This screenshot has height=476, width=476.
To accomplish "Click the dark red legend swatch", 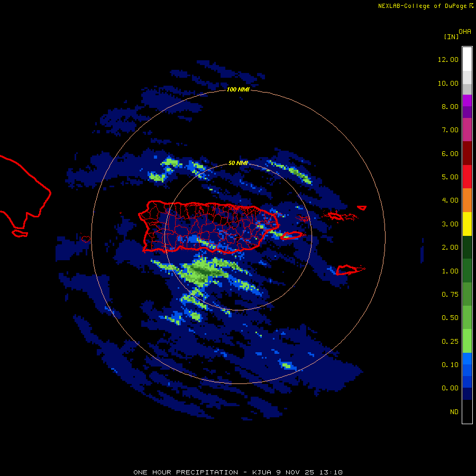I will 467,153.
